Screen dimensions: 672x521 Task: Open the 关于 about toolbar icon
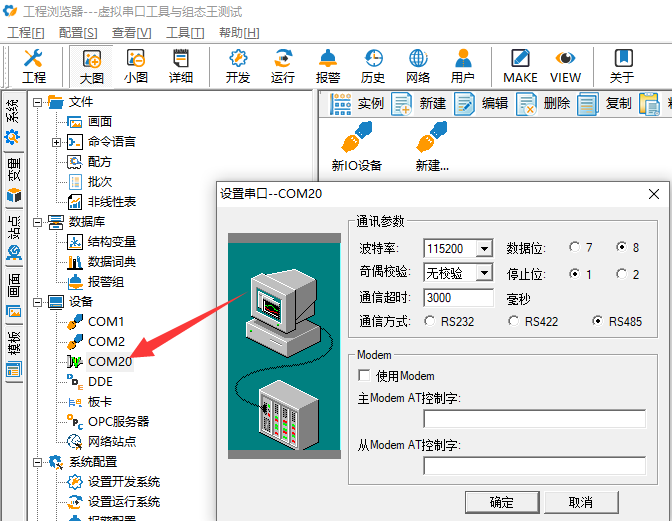pyautogui.click(x=622, y=66)
